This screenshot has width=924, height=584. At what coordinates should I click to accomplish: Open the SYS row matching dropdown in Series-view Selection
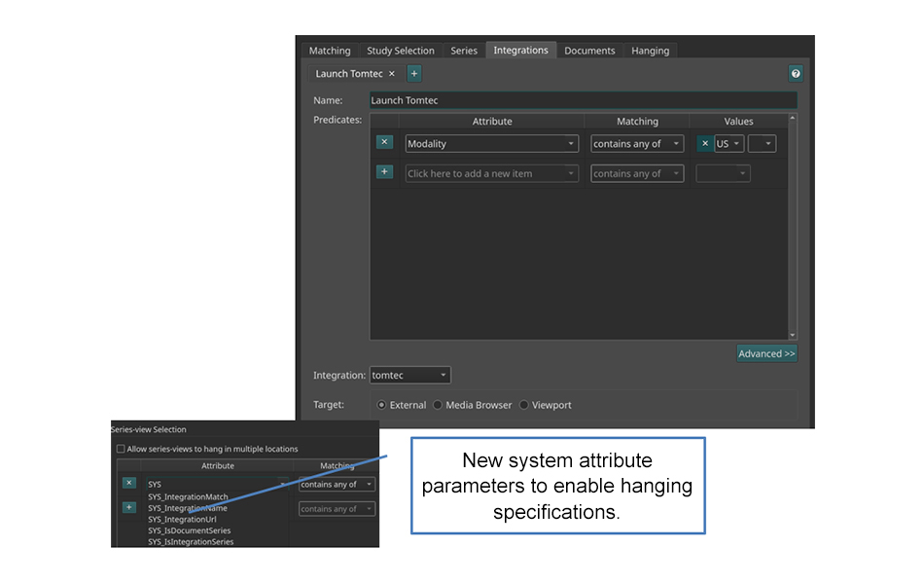[337, 485]
